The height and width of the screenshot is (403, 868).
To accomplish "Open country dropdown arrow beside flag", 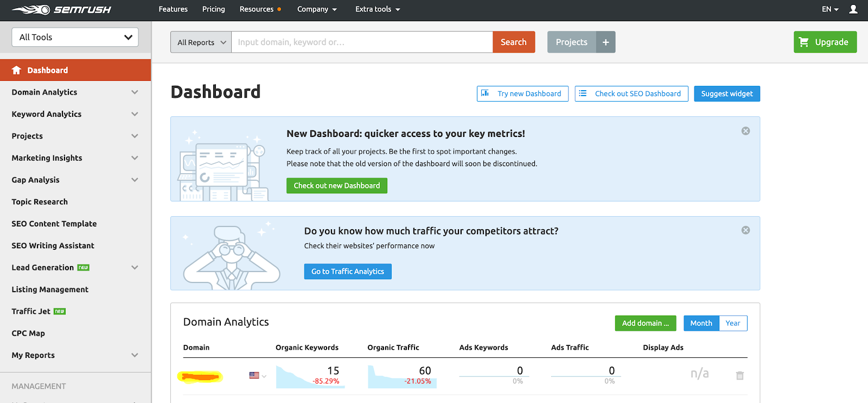I will pyautogui.click(x=264, y=376).
